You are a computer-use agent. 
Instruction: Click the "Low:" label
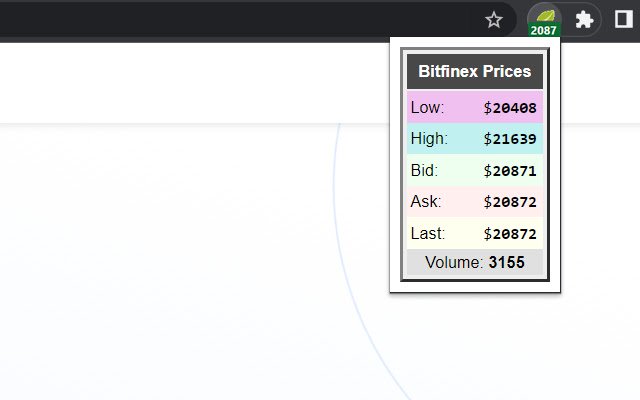point(427,108)
